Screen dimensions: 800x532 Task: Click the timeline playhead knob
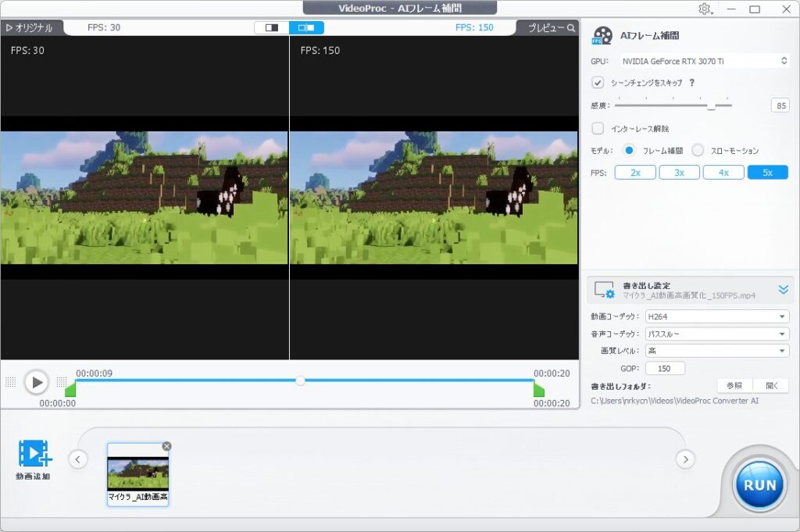coord(301,380)
